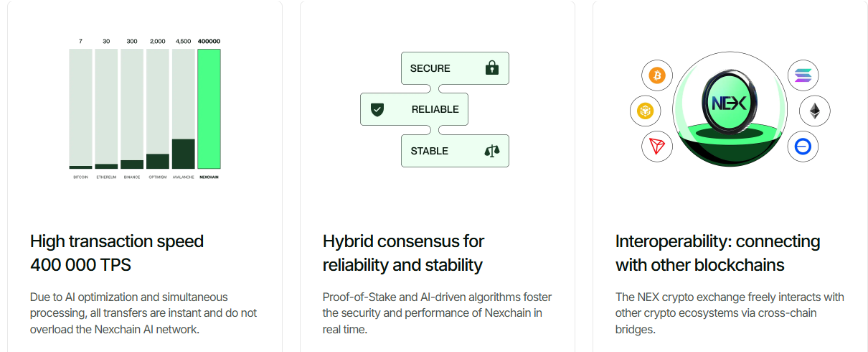Screen dimensions: 868x352
Task: Click the shield checkmark icon beside RELIABLE
Action: (x=377, y=110)
